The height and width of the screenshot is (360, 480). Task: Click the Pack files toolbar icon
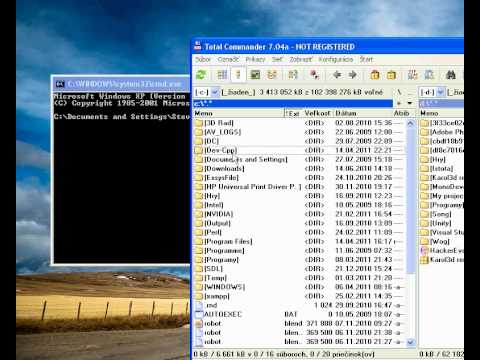click(x=375, y=75)
